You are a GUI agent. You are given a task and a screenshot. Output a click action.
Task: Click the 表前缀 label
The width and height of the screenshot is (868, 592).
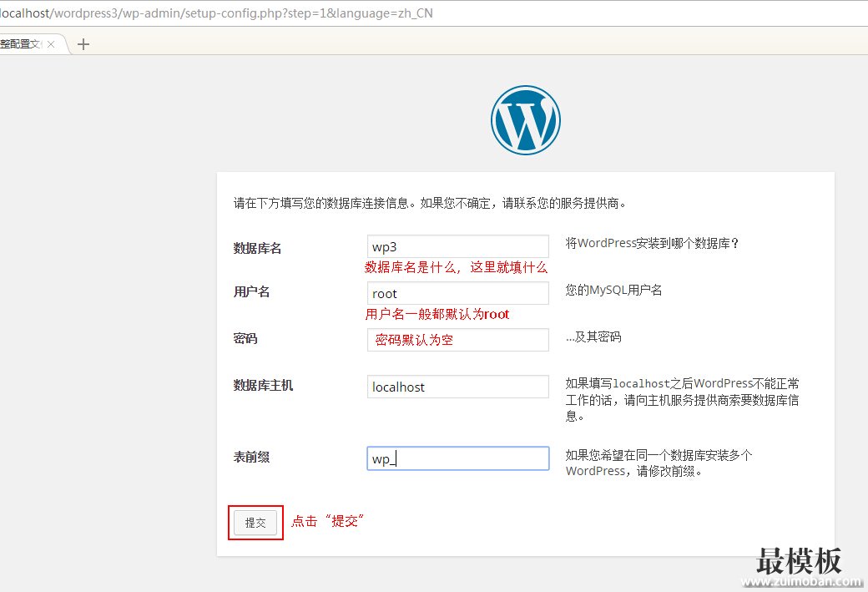coord(251,457)
